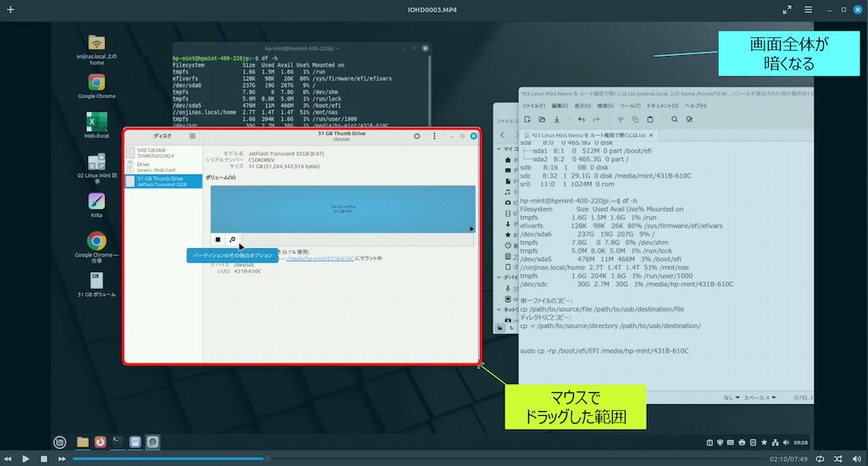Open the add-file plus menu
The width and height of the screenshot is (868, 466).
(10, 9)
